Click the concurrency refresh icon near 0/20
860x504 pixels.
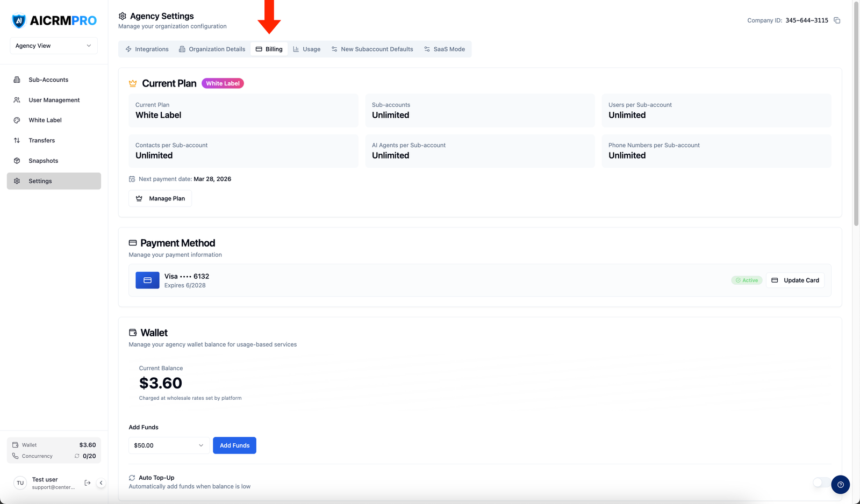click(77, 456)
